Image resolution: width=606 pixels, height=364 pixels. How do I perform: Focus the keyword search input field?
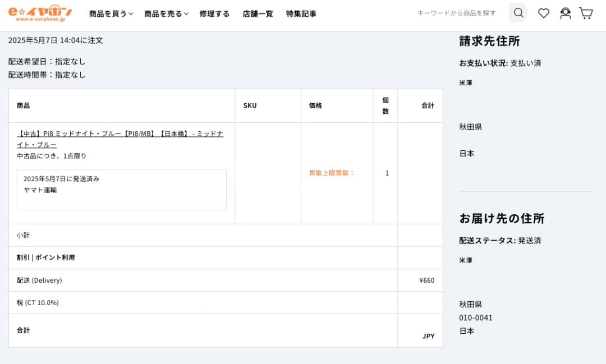point(459,13)
